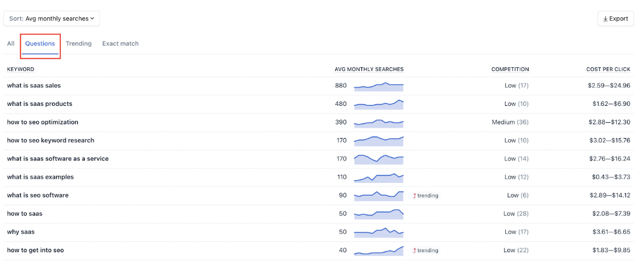Open the keyword 'what is saas examples'
644x262 pixels.
click(40, 177)
